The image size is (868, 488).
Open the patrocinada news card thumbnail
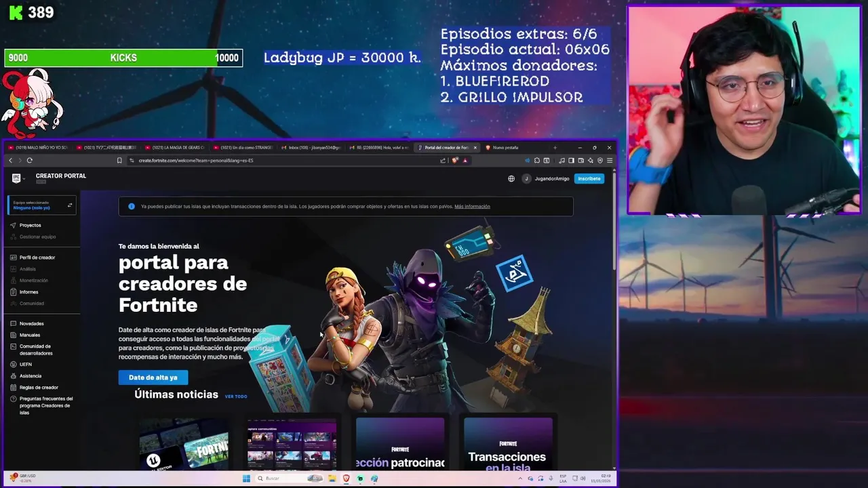(400, 443)
